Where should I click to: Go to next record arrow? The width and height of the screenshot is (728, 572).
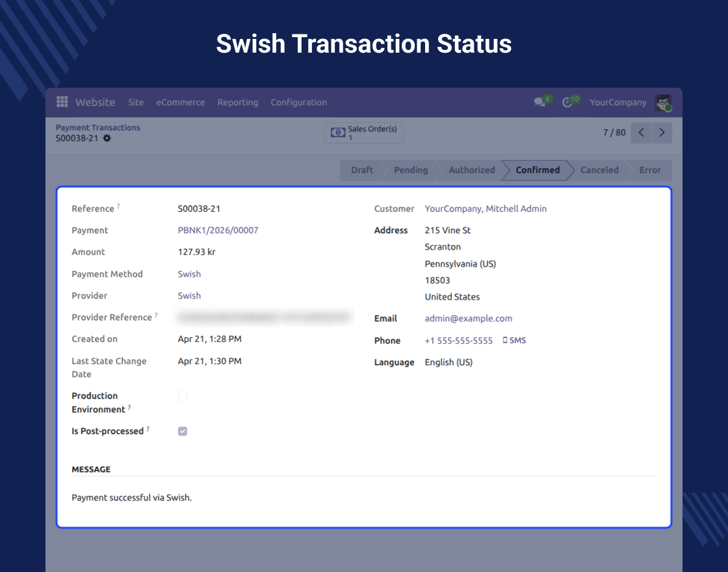click(662, 133)
